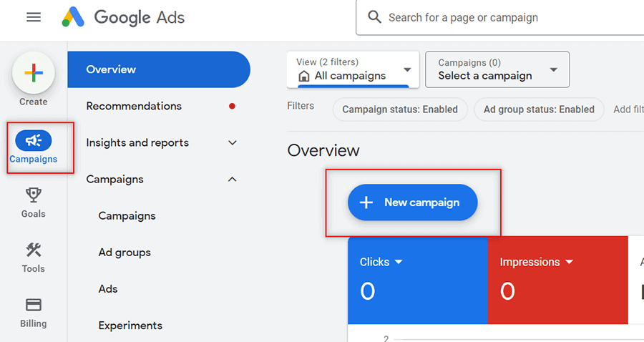Click the New campaign button
This screenshot has height=342, width=644.
click(412, 202)
